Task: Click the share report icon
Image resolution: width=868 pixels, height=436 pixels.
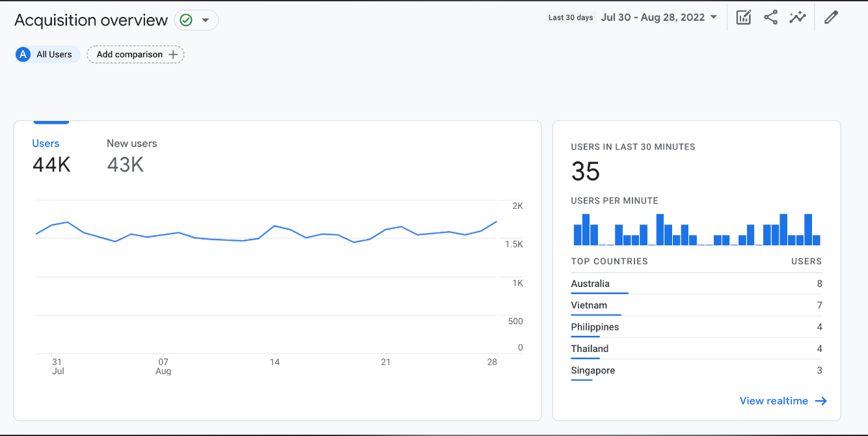Action: click(770, 18)
